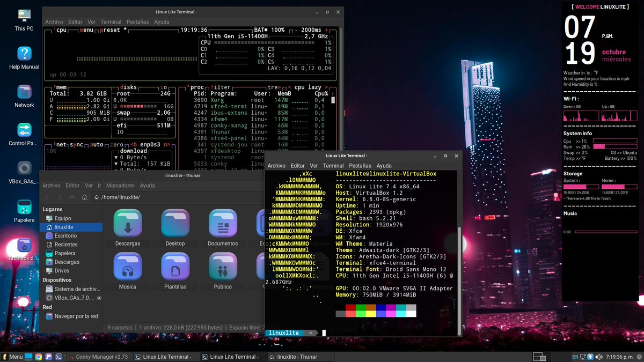Click the network icon in system tray
644x362 pixels.
click(583, 357)
